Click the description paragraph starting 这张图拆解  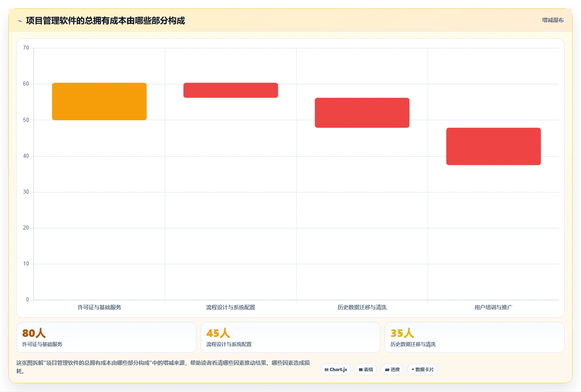[x=163, y=367]
